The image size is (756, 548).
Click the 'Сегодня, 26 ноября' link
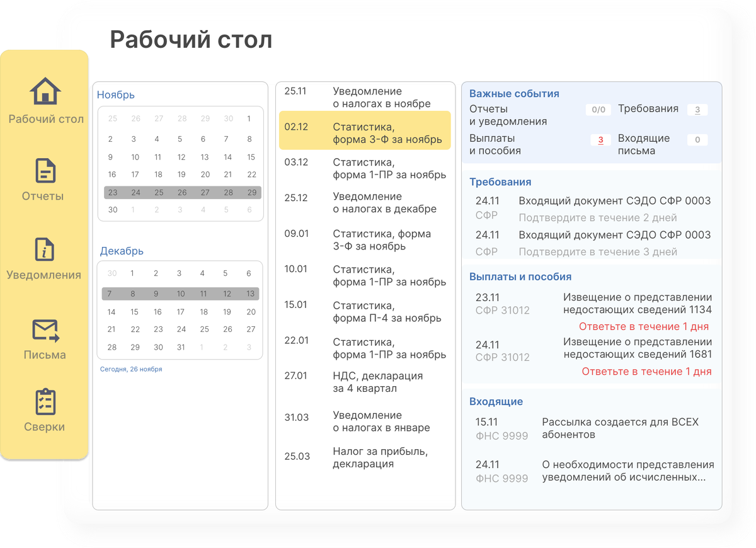(131, 369)
